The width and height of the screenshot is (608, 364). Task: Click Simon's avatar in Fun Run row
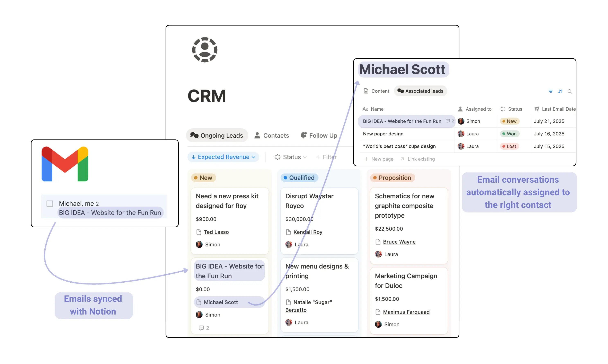[461, 121]
